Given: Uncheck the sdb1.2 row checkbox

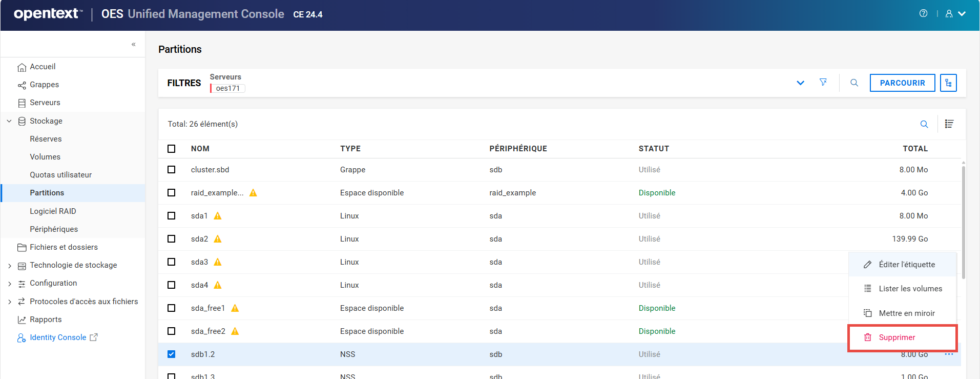Looking at the screenshot, I should (x=172, y=354).
